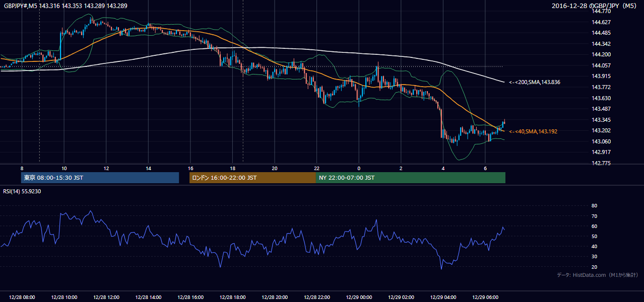Viewport: 644px width, 302px height.
Task: Click price axis value 143.487
Action: coord(601,109)
